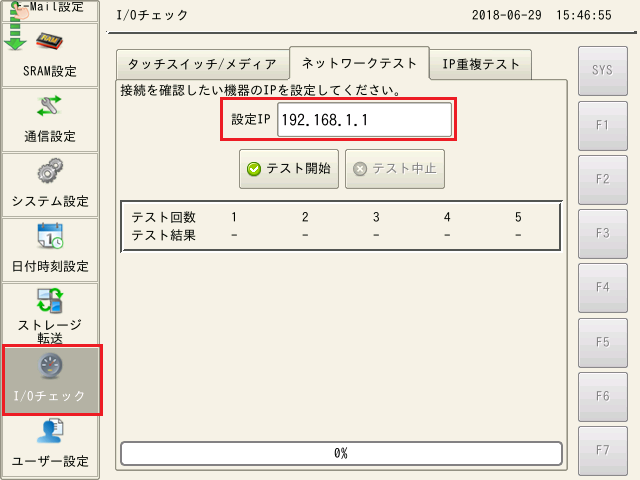Switch to IP重複テスト tab
Screen dimensions: 640x480
coord(481,65)
